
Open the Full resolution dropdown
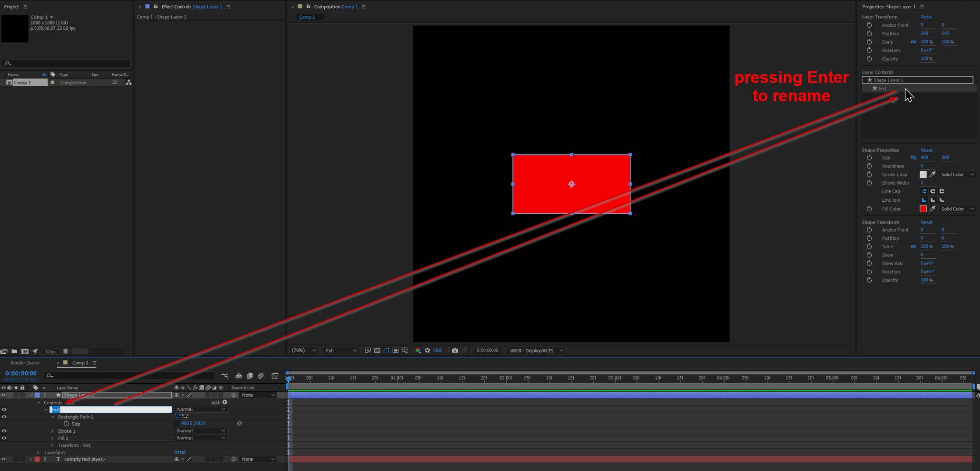341,350
